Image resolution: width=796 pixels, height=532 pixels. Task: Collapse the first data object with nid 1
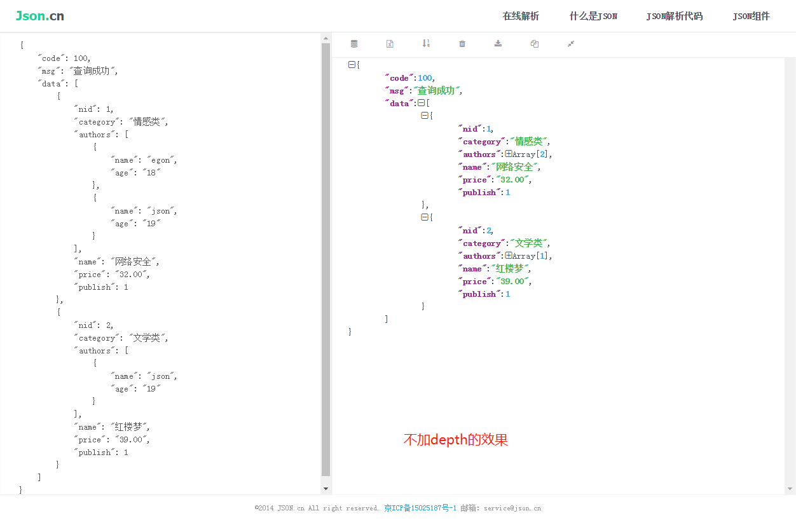click(425, 116)
